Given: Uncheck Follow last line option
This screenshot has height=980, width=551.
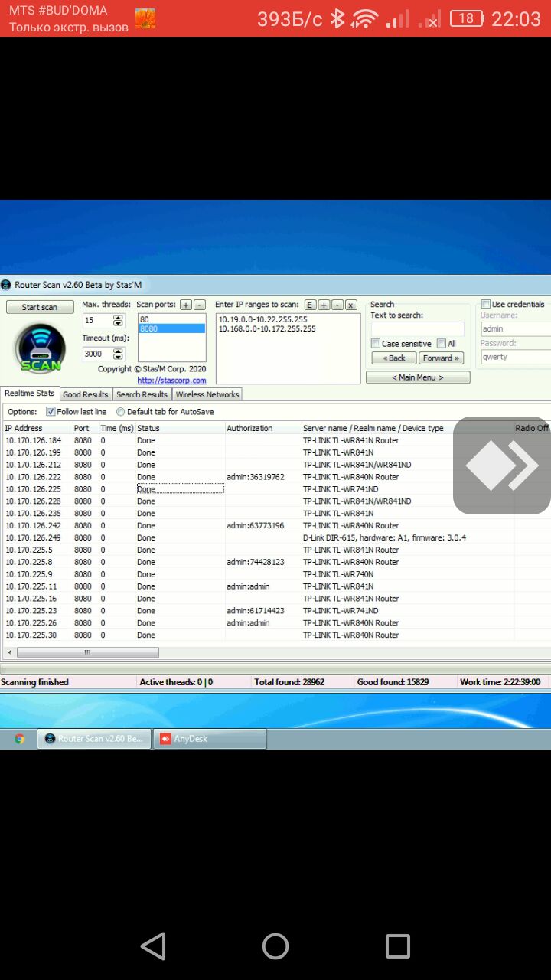Looking at the screenshot, I should click(51, 412).
